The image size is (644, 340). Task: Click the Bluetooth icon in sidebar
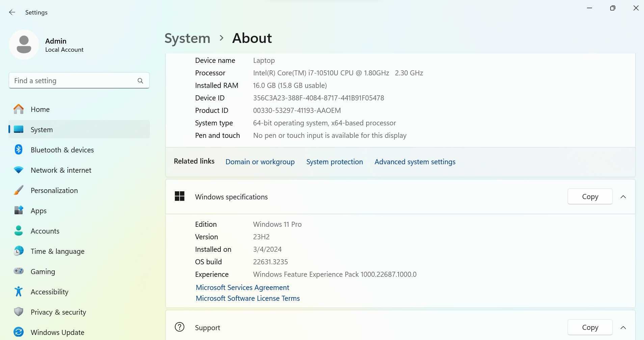click(x=19, y=149)
